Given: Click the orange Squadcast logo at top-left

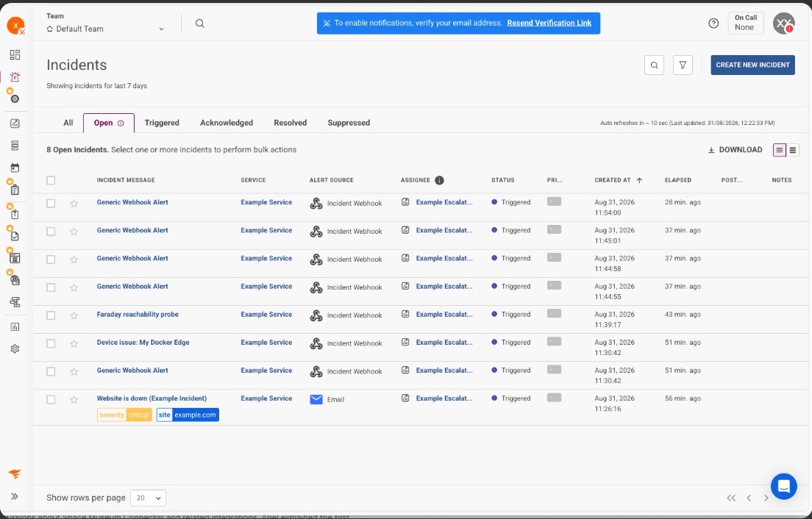Looking at the screenshot, I should point(15,25).
